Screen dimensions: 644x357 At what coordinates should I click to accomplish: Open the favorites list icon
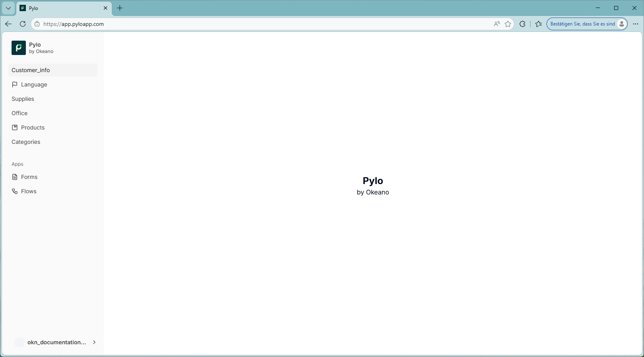click(539, 24)
